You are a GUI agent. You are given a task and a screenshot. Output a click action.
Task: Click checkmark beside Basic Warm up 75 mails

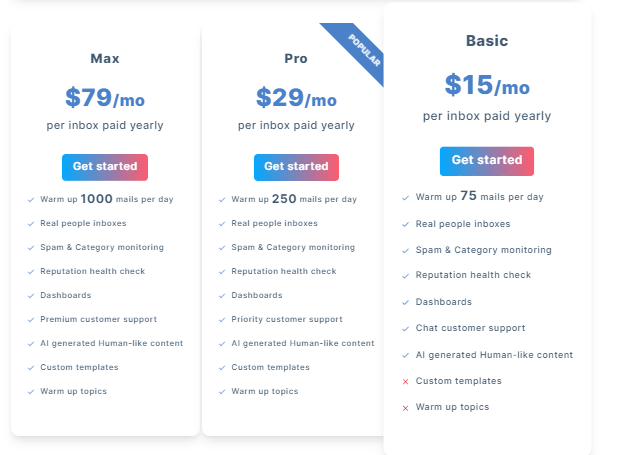[x=405, y=198]
